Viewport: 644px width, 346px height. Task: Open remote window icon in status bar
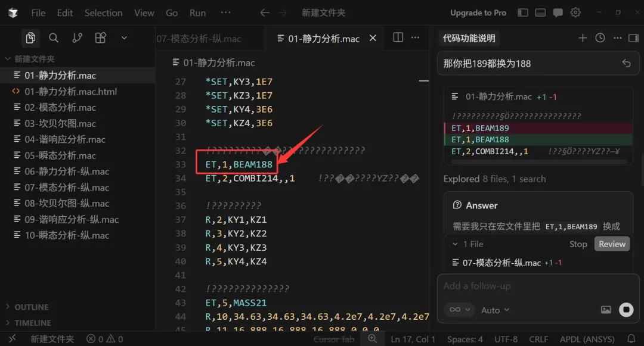point(13,339)
